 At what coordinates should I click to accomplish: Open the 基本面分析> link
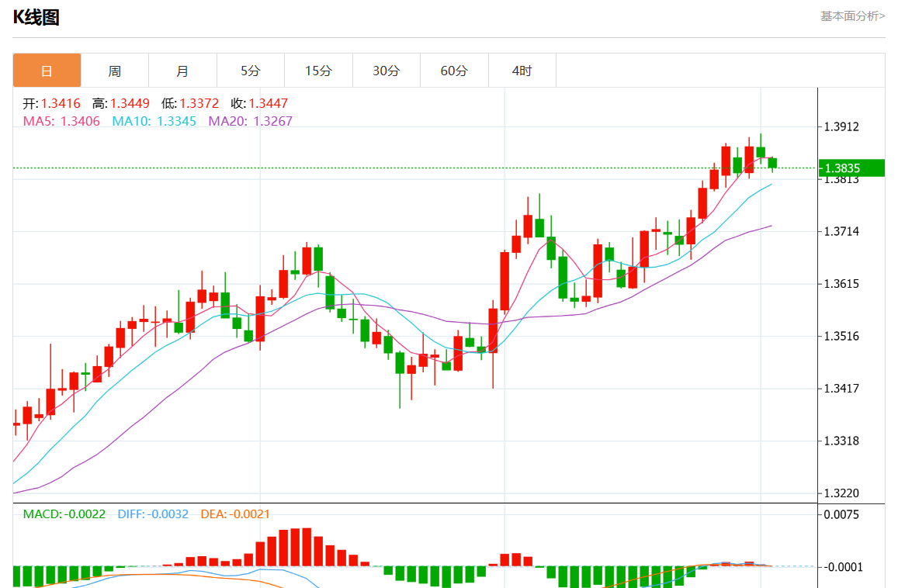852,16
